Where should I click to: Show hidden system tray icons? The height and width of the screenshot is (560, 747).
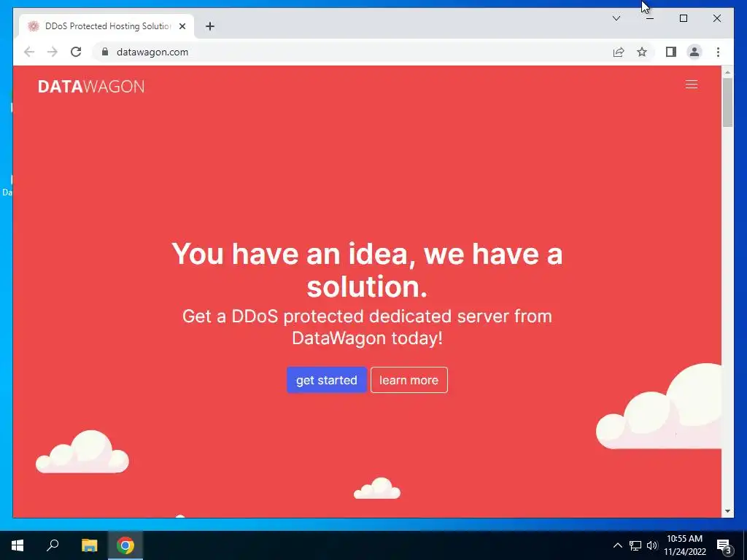(617, 545)
